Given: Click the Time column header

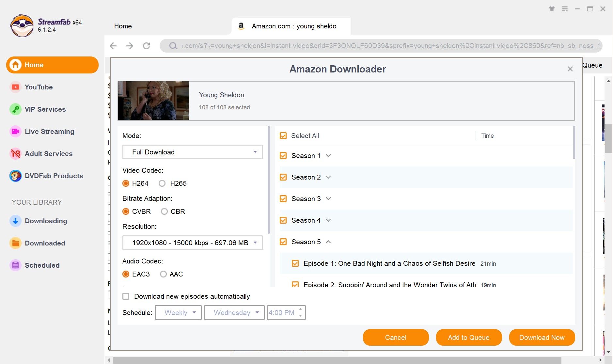Looking at the screenshot, I should click(487, 136).
